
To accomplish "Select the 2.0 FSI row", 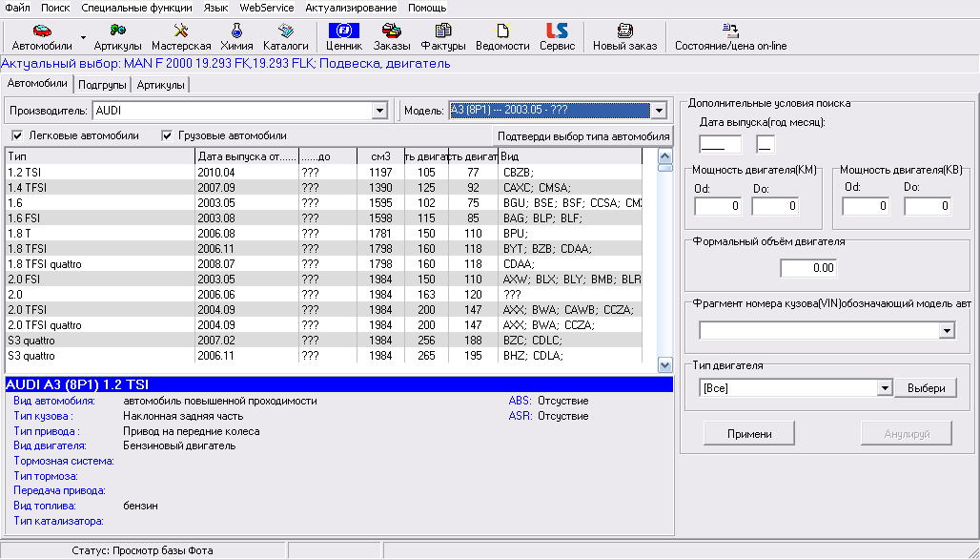I will [x=324, y=279].
